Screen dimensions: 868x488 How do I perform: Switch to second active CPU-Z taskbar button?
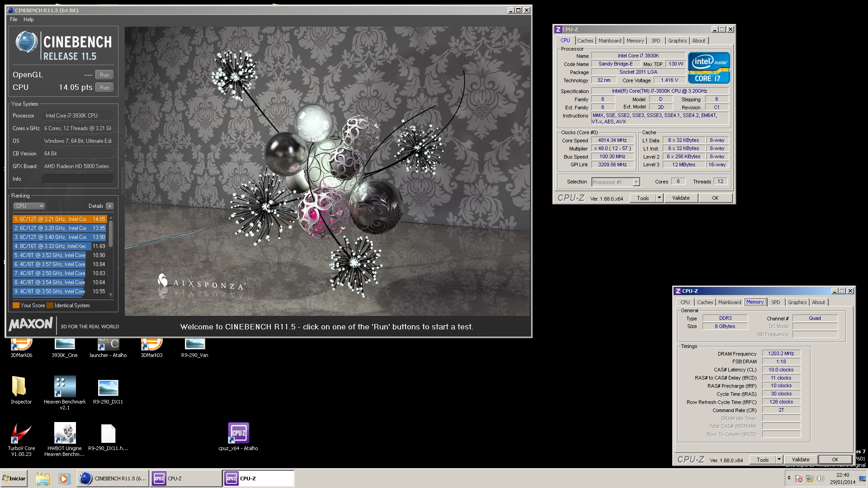point(258,479)
